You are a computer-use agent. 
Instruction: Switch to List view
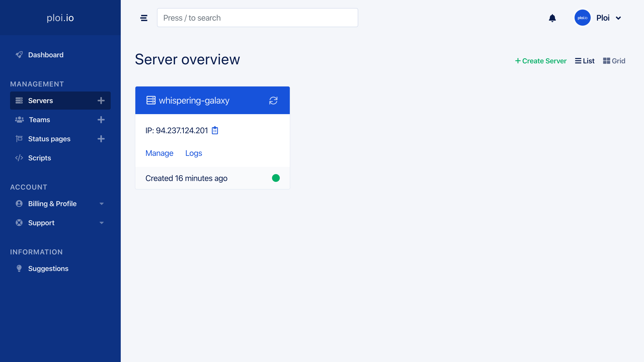tap(585, 61)
